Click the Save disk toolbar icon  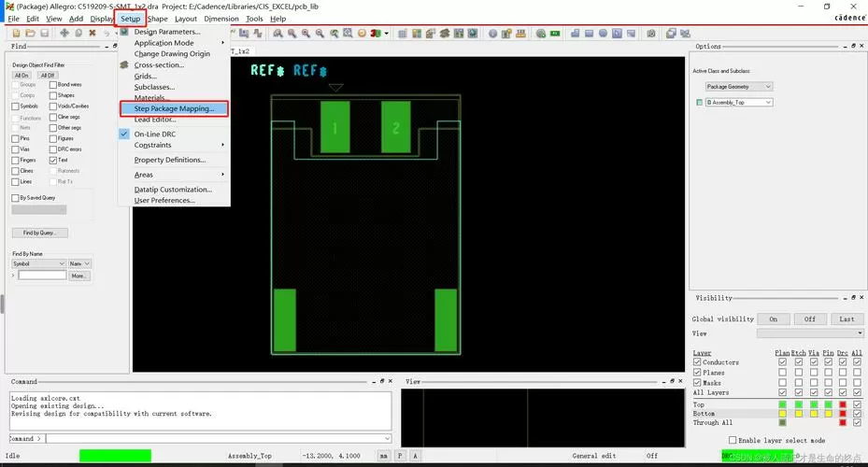click(44, 34)
